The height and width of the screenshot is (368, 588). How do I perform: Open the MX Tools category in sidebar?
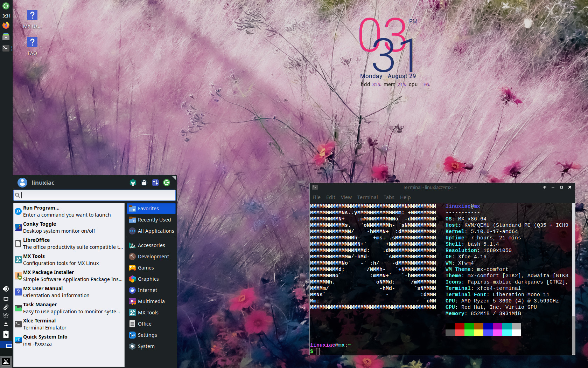pos(151,313)
